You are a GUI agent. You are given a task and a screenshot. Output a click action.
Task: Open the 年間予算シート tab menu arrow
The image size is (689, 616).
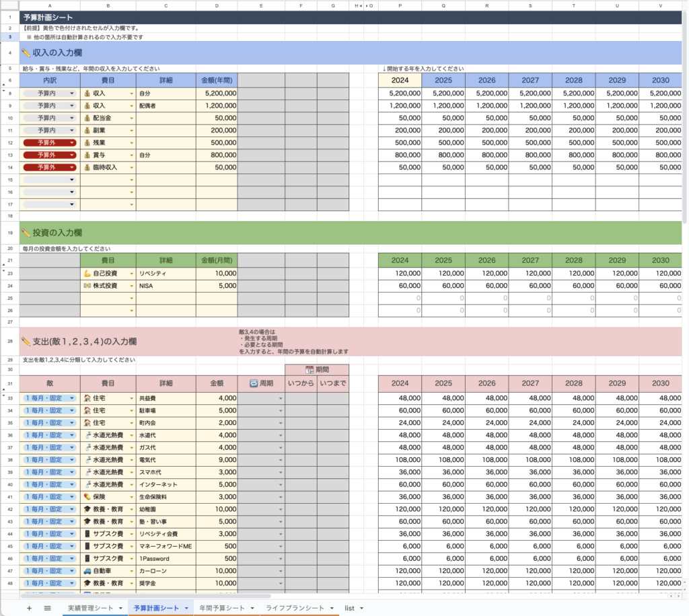[x=254, y=608]
